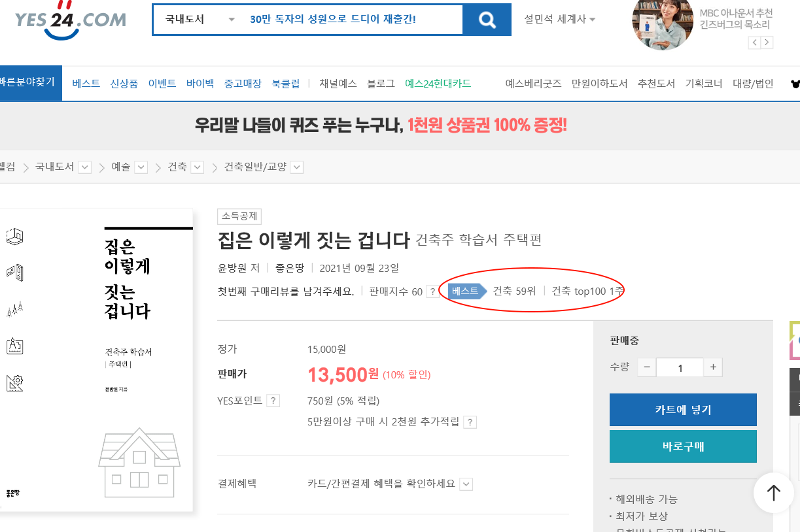Decrease quantity with minus button
Viewport: 800px width, 532px height.
click(647, 367)
